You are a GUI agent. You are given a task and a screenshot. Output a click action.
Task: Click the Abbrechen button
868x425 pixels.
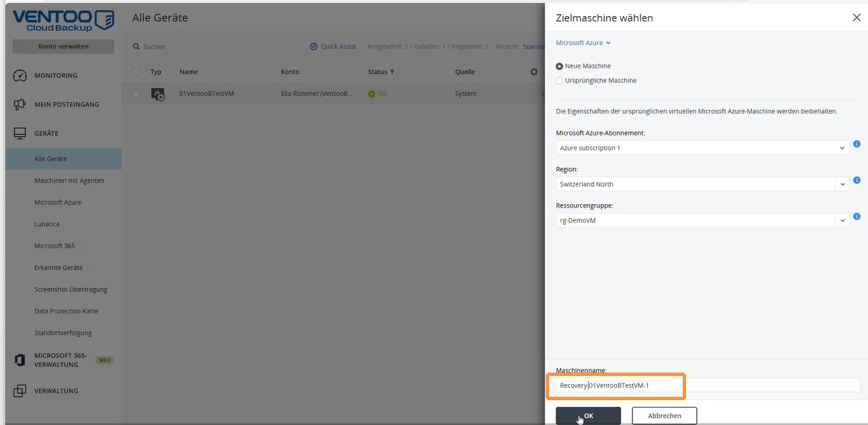[665, 416]
